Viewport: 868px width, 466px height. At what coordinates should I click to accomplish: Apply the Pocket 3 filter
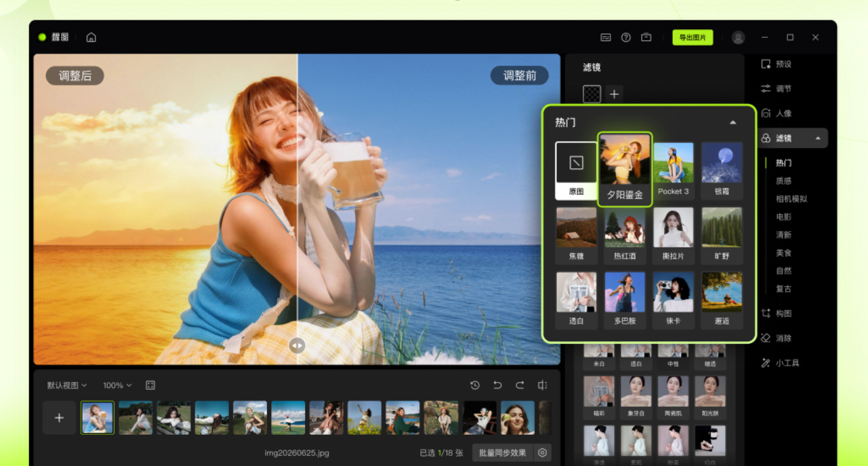[674, 170]
